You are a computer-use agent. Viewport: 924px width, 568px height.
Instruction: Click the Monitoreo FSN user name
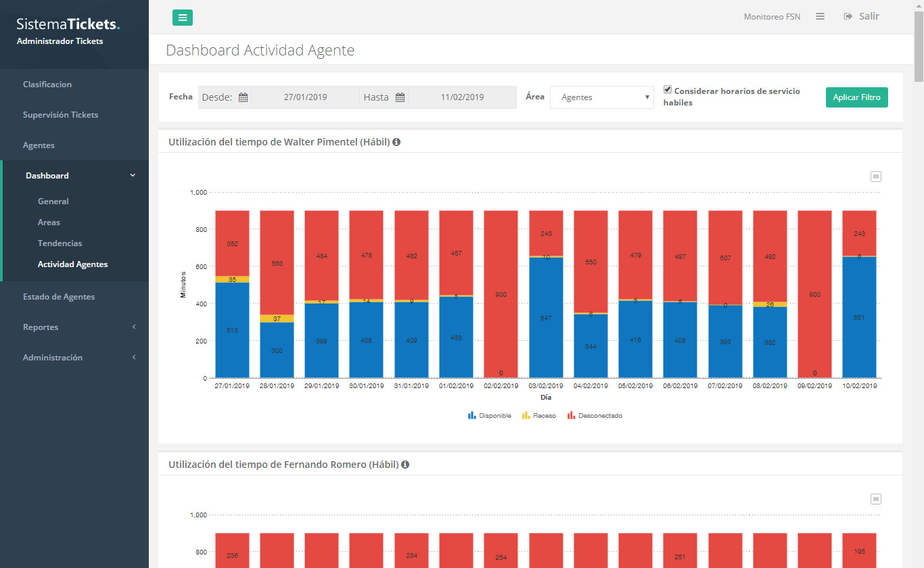pos(772,17)
